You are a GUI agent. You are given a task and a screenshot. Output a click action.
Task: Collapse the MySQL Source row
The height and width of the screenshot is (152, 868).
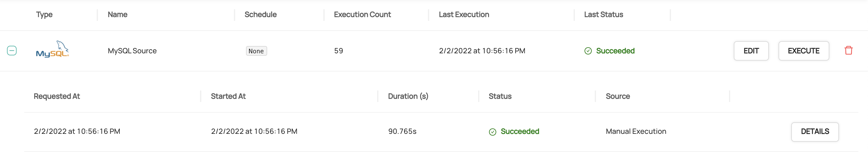pos(12,51)
